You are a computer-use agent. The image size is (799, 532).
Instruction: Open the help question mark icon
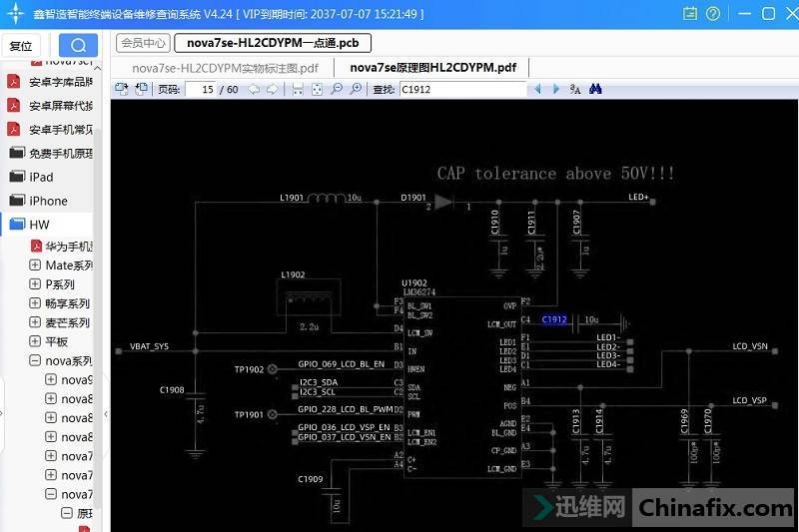712,14
